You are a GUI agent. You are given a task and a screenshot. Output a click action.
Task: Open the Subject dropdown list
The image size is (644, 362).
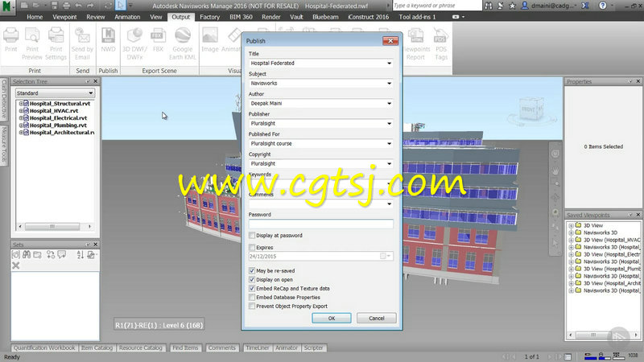pos(389,84)
